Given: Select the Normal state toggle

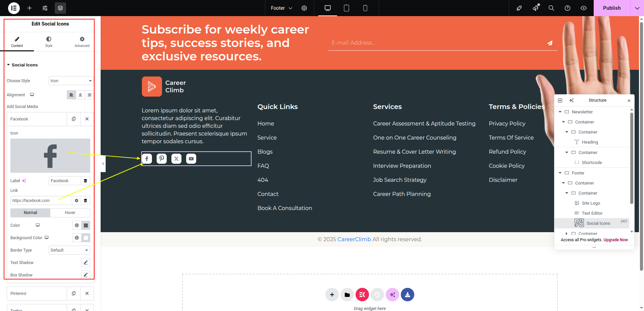Looking at the screenshot, I should [31, 213].
